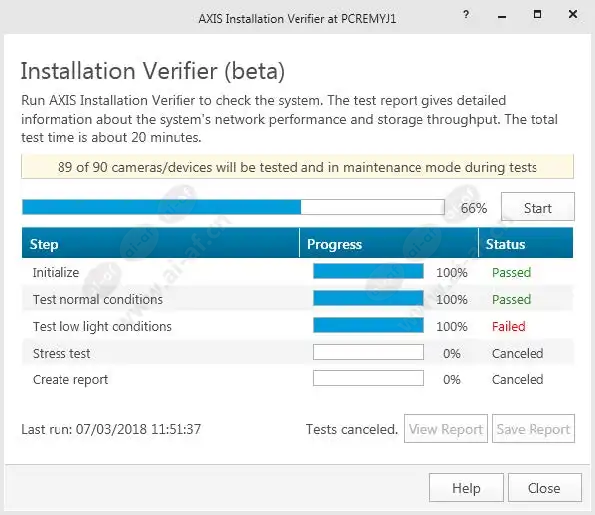Select the Test normal conditions row
Image resolution: width=595 pixels, height=515 pixels.
point(298,299)
